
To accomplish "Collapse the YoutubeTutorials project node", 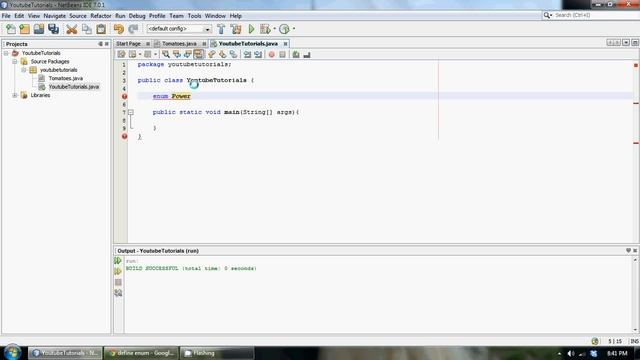I will pyautogui.click(x=6, y=53).
